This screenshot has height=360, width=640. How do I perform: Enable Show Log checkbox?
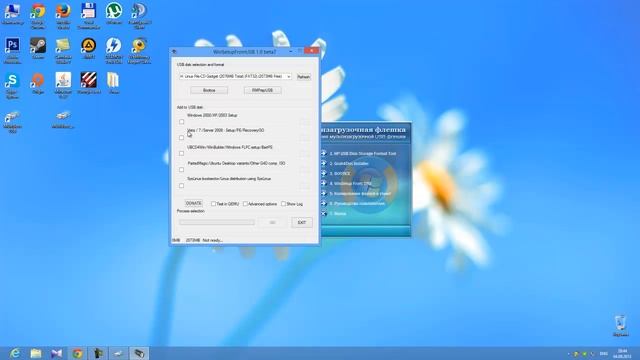click(283, 204)
